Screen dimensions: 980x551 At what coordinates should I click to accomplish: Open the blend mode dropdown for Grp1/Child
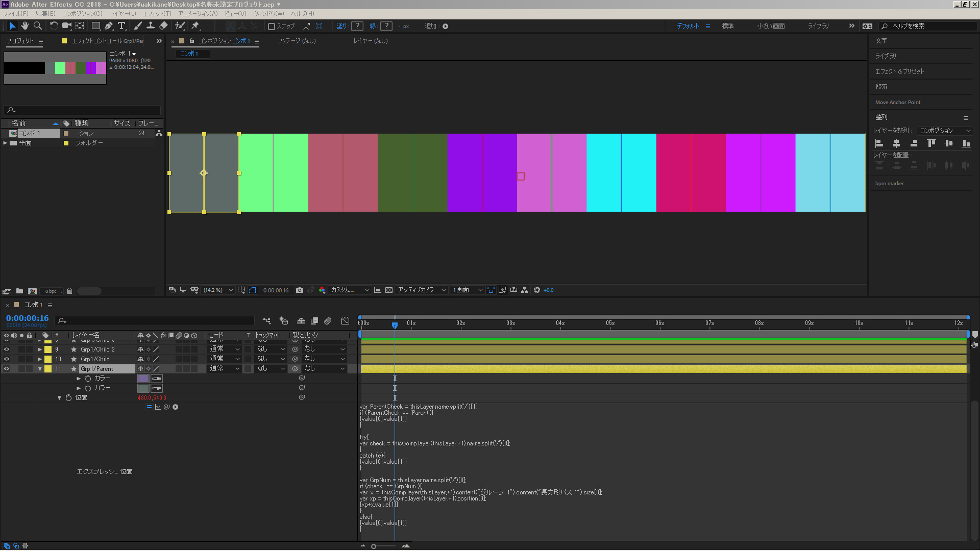[x=225, y=359]
